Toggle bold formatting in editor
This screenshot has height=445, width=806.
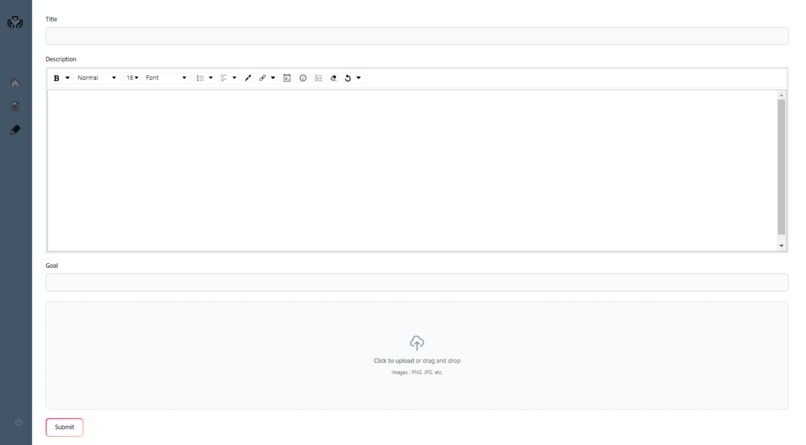point(57,78)
